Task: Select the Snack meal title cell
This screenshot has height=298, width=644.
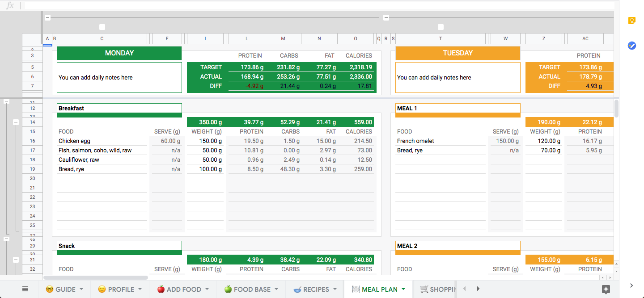Action: coord(119,246)
